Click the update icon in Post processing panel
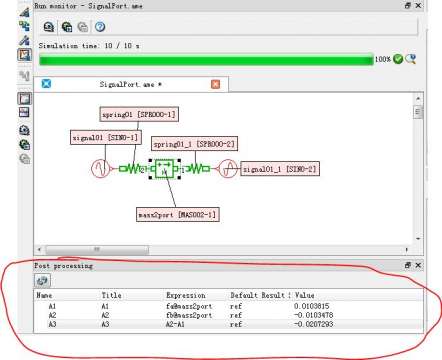The height and width of the screenshot is (360, 442). tap(42, 281)
